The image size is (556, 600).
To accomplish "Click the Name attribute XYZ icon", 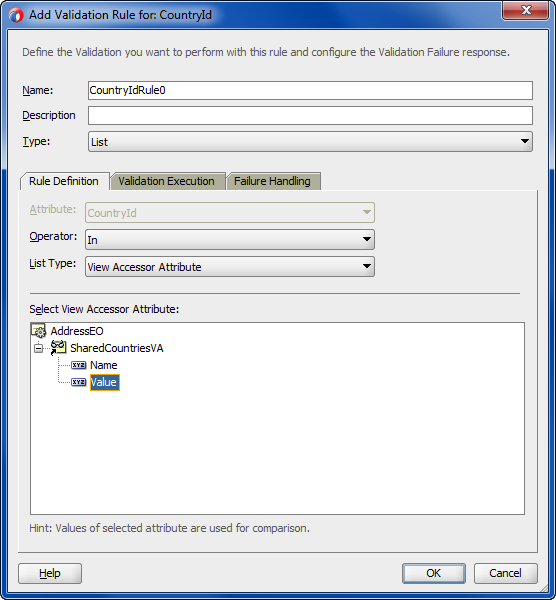I will pos(78,365).
